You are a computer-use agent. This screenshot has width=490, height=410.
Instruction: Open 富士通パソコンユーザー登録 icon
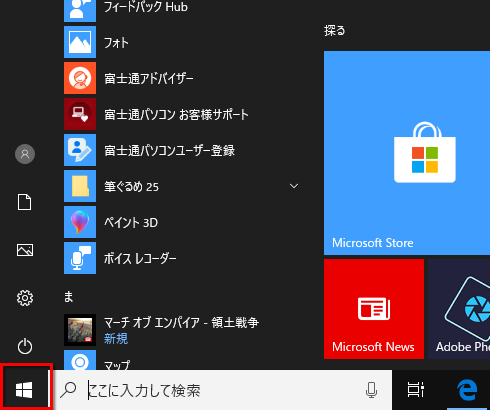(x=80, y=150)
